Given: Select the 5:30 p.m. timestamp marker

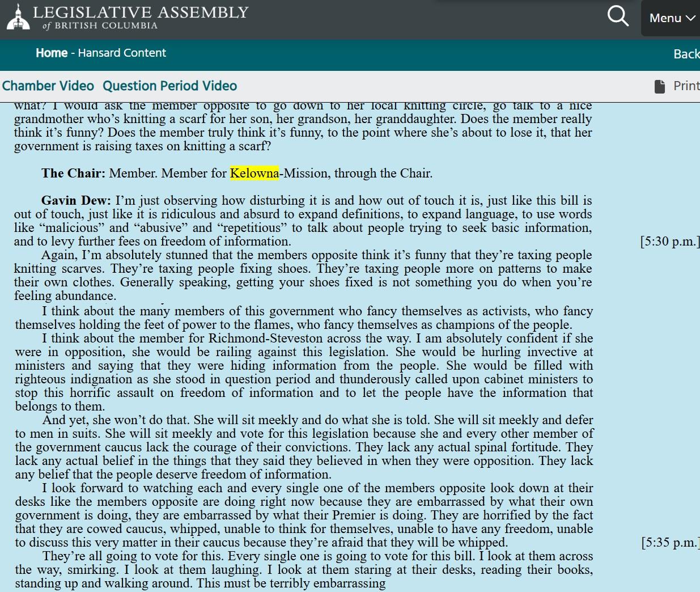Looking at the screenshot, I should coord(669,242).
